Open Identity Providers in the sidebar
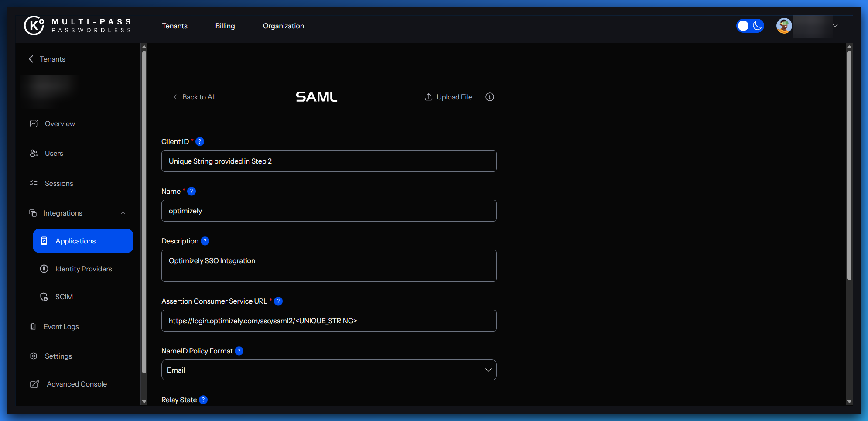This screenshot has width=868, height=421. point(83,269)
